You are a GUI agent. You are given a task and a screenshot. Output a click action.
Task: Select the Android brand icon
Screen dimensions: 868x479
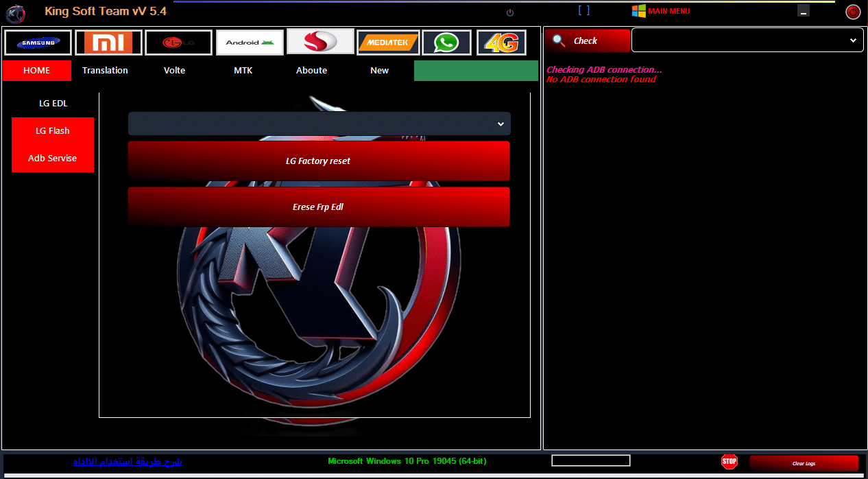coord(250,42)
